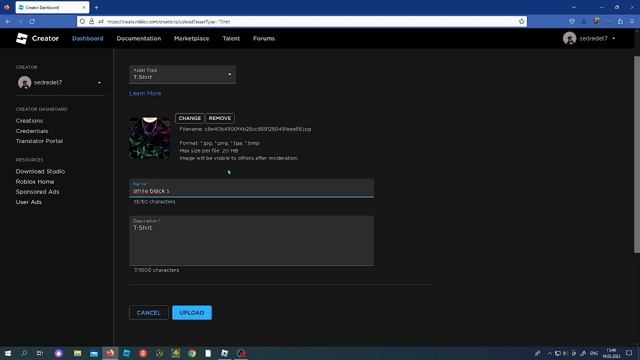Close the Creator Dashboard tab

84,7
